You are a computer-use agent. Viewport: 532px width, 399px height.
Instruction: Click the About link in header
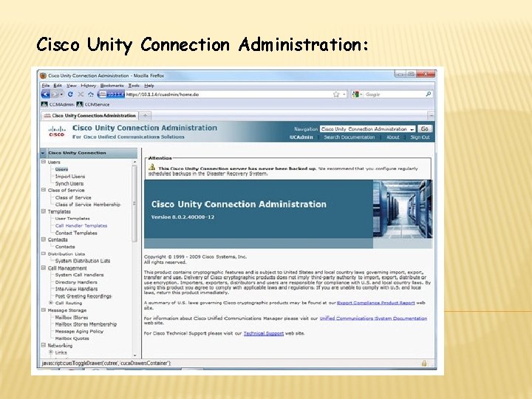[393, 137]
